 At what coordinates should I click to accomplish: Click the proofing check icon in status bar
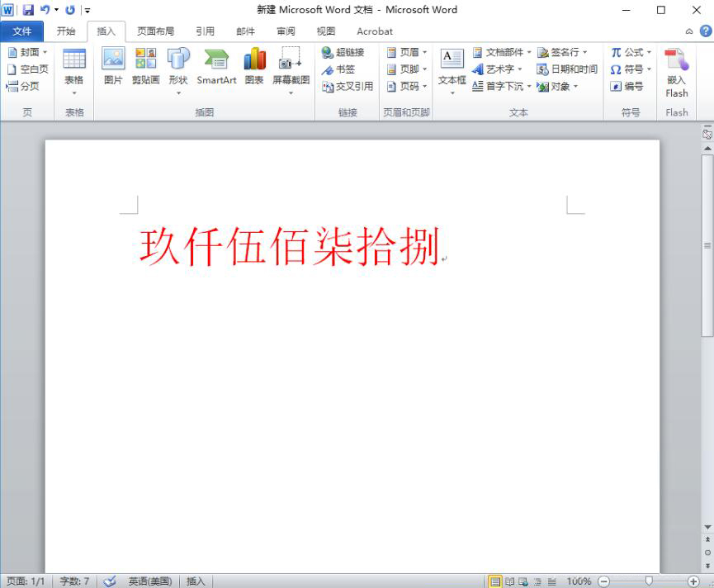pos(109,581)
